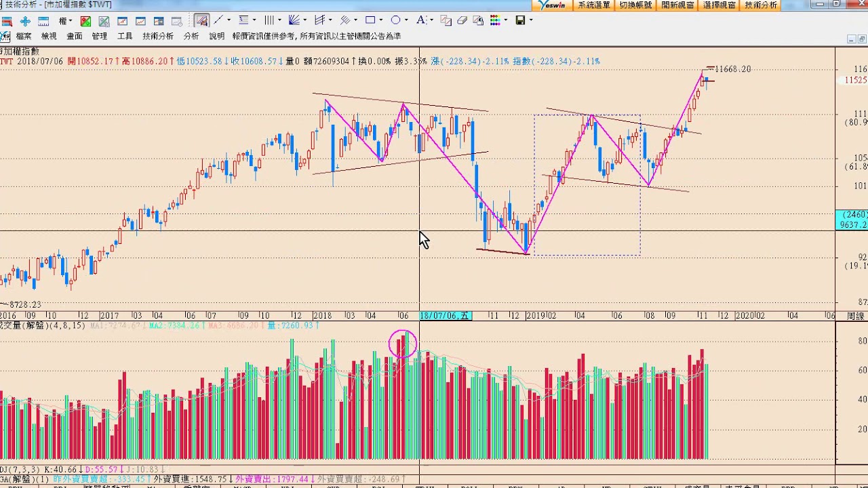Image resolution: width=868 pixels, height=488 pixels.
Task: Click the K:40.66 indicator value
Action: (64, 469)
